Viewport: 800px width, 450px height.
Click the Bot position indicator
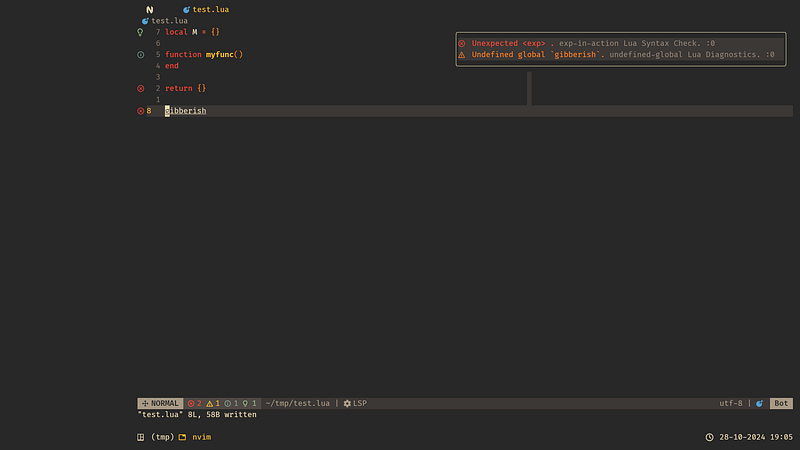(781, 403)
